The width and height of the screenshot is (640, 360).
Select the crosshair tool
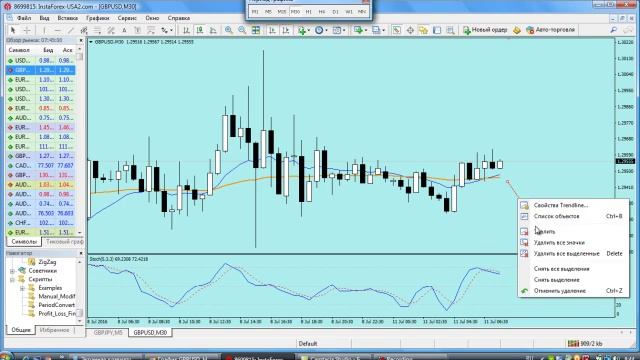27,30
